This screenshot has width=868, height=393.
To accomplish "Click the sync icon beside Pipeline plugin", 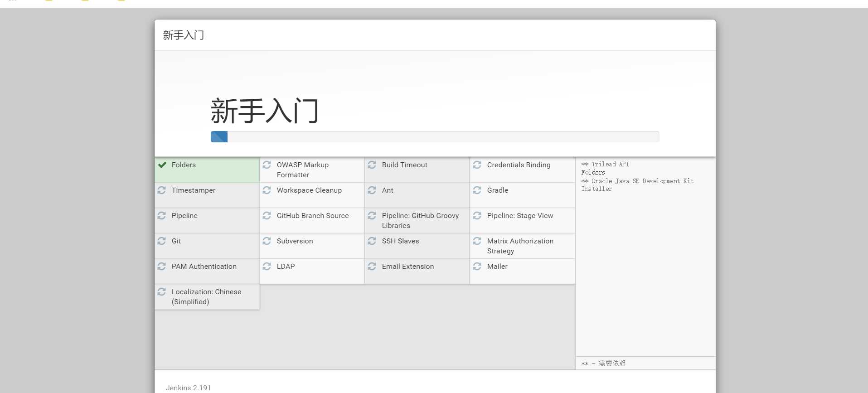I will click(x=162, y=216).
